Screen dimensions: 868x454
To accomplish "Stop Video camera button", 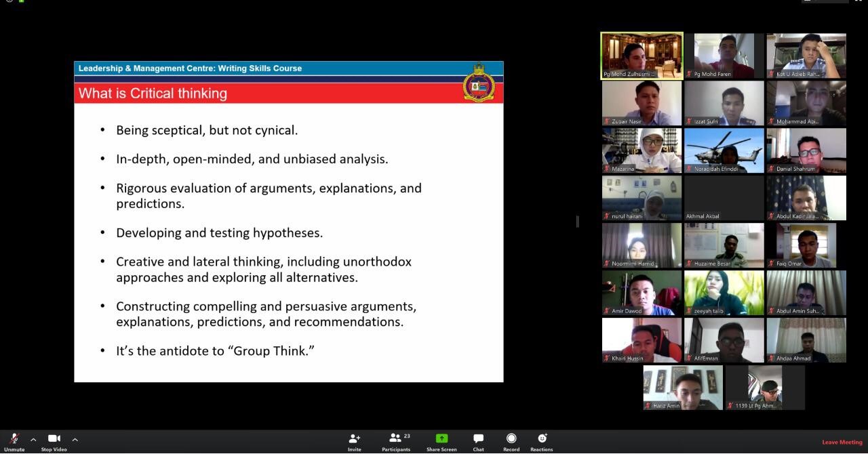I will pos(54,442).
